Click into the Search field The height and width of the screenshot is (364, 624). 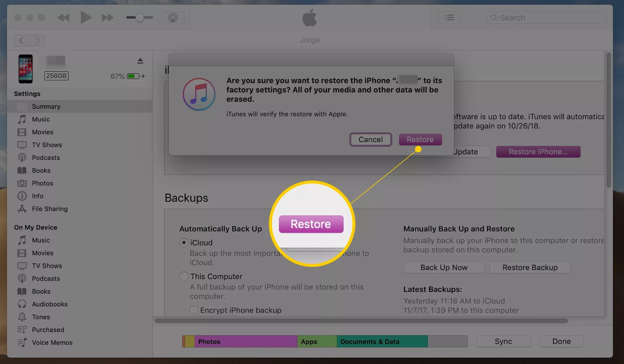tap(547, 18)
